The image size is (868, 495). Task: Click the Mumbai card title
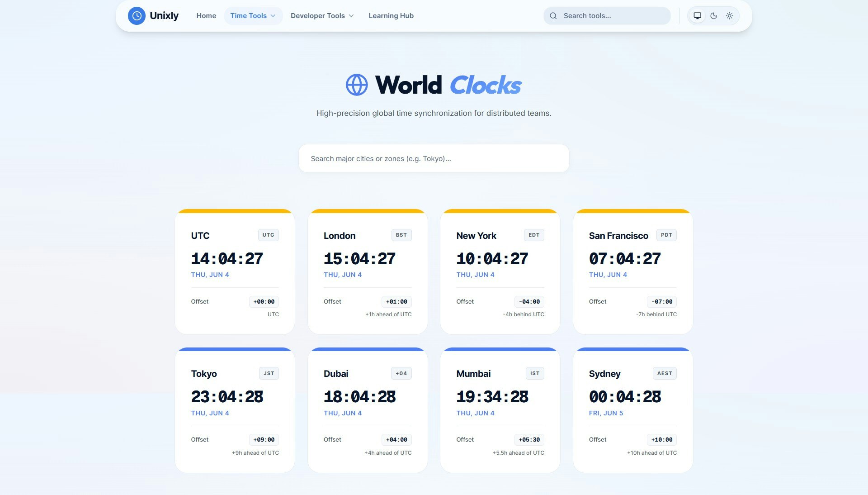(473, 374)
